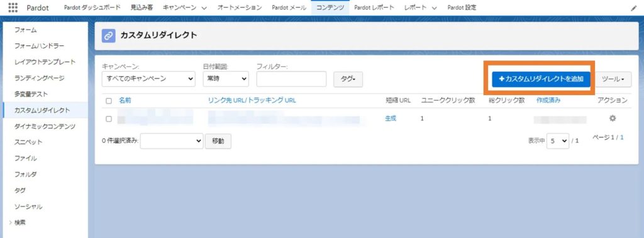Sort by 作成済み column header
The height and width of the screenshot is (238, 644).
548,100
